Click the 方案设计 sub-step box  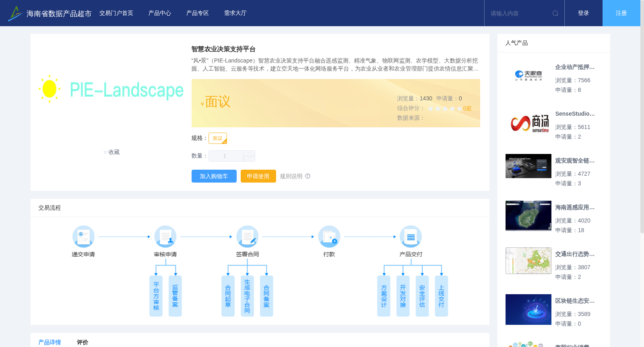pos(384,296)
